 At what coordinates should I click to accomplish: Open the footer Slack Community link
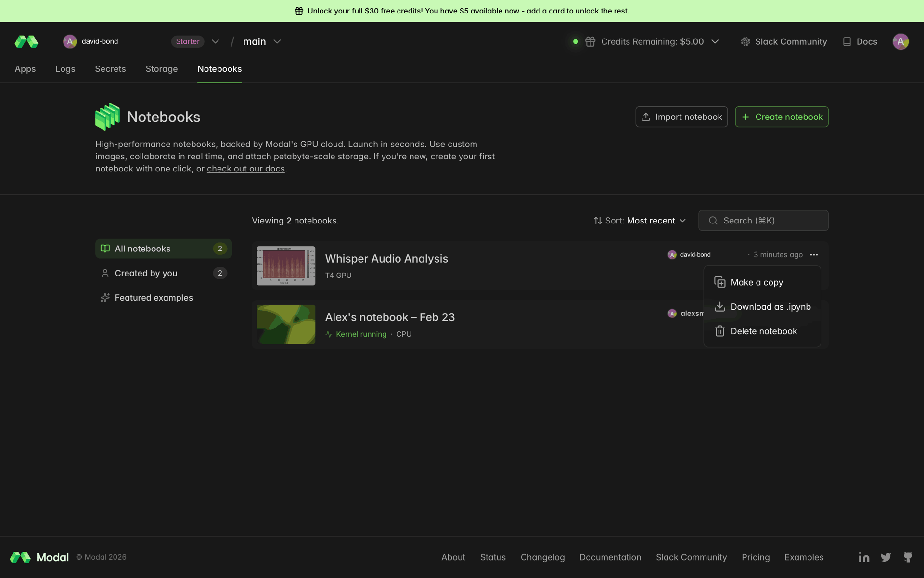pos(691,557)
